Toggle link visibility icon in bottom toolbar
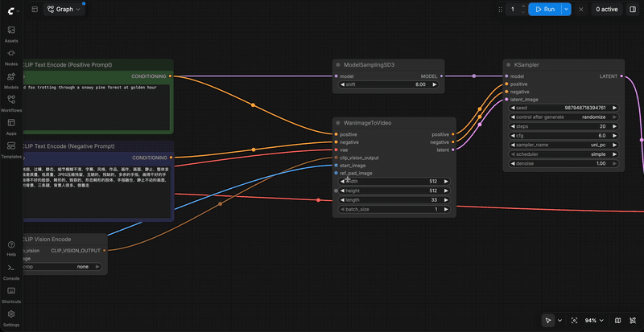The height and width of the screenshot is (332, 644). (633, 320)
